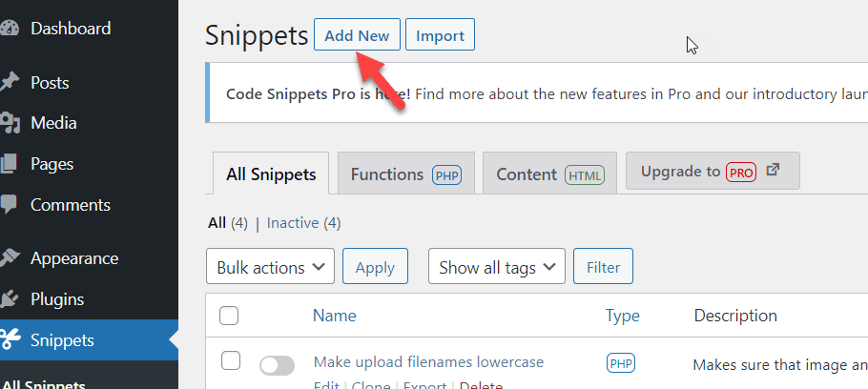This screenshot has height=389, width=868.
Task: Click the All (4) filter link
Action: (x=228, y=223)
